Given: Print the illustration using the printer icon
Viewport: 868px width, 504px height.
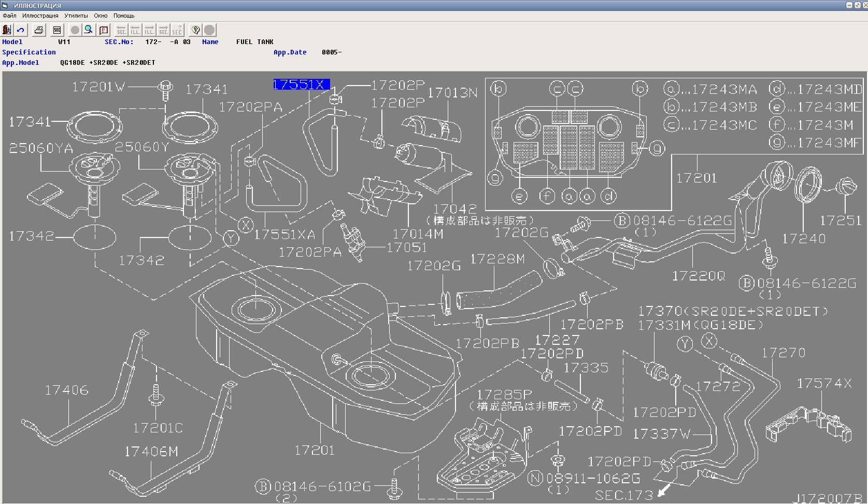Looking at the screenshot, I should [x=39, y=30].
